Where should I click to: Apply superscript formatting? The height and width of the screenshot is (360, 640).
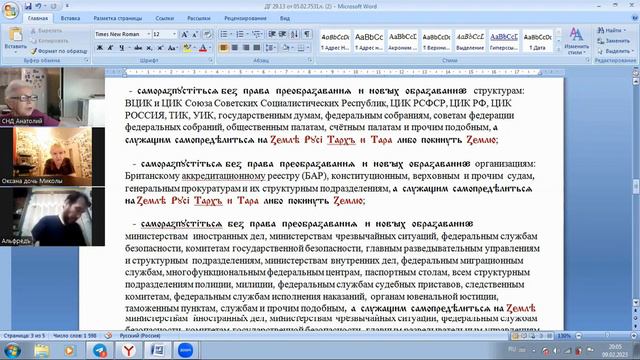pyautogui.click(x=160, y=48)
